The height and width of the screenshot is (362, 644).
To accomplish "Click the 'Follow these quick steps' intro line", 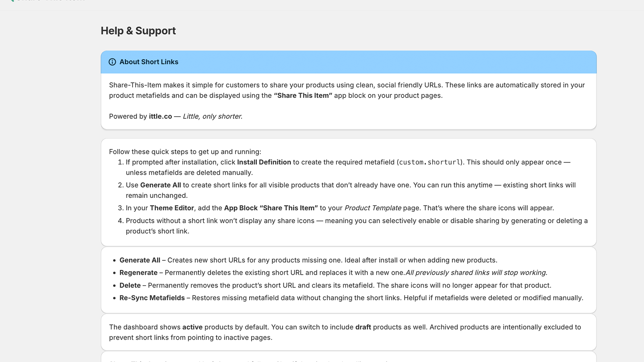I will (x=185, y=152).
